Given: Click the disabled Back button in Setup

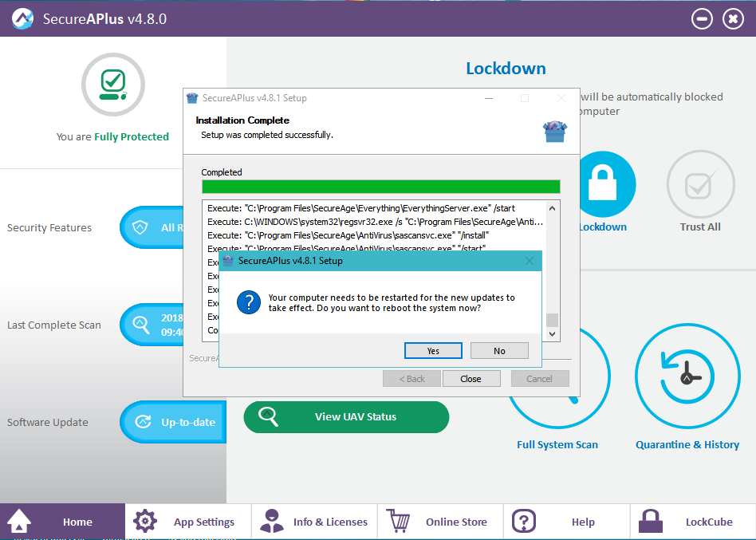Looking at the screenshot, I should pos(411,379).
